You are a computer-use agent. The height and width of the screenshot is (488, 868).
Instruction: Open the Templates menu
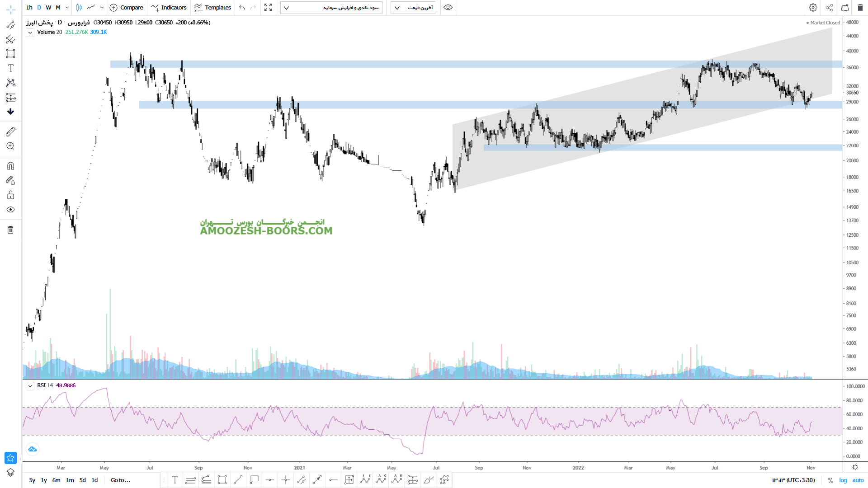coord(212,8)
